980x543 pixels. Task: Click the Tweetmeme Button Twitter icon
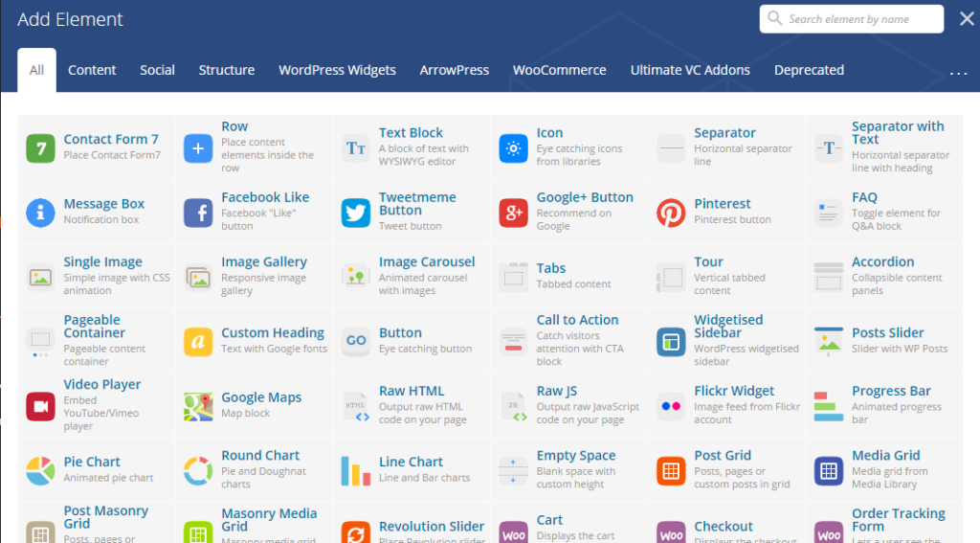[356, 213]
